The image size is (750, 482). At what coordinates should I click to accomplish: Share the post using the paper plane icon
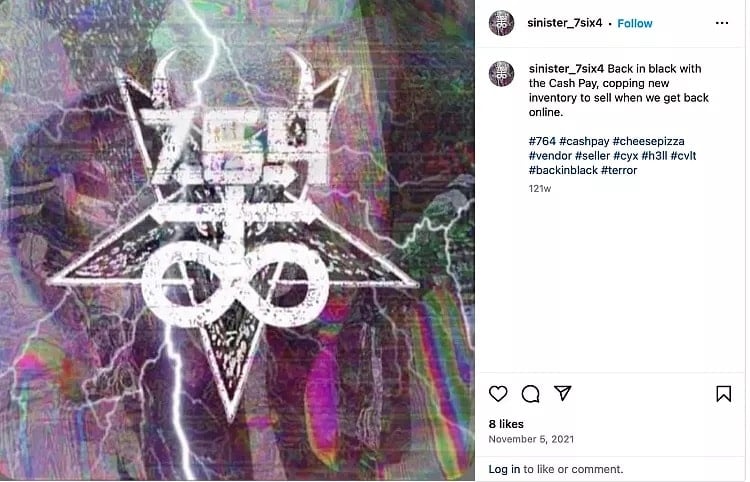562,393
